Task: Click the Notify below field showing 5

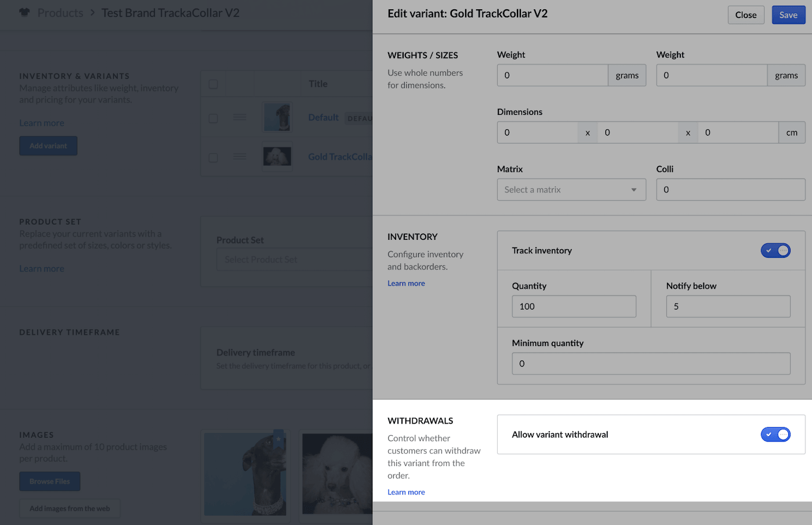Action: [x=728, y=307]
